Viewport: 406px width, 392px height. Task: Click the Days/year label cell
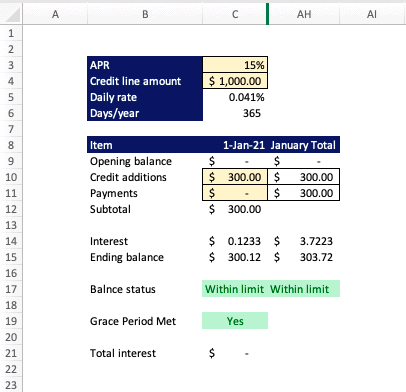click(145, 113)
